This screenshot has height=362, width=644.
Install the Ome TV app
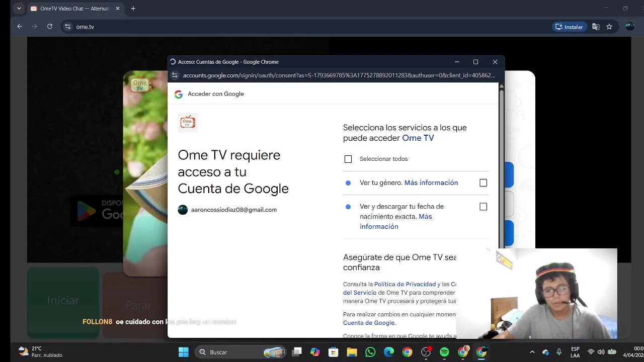click(569, 27)
